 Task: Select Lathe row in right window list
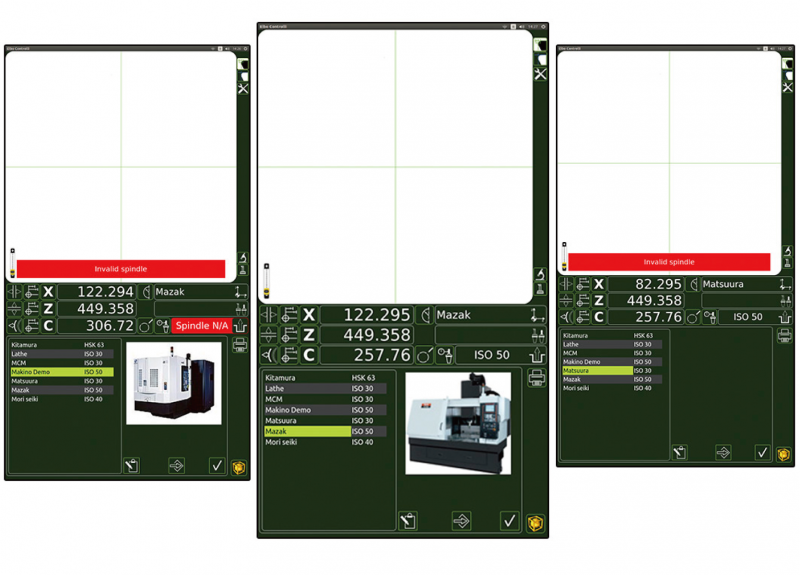[612, 344]
